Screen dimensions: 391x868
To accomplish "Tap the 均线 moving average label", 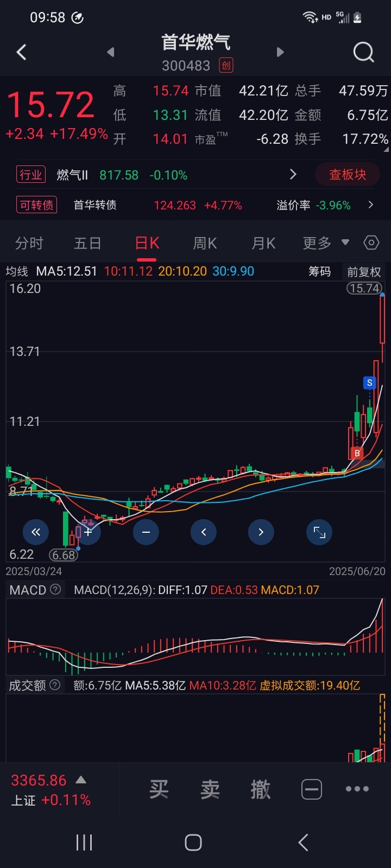I will tap(17, 271).
